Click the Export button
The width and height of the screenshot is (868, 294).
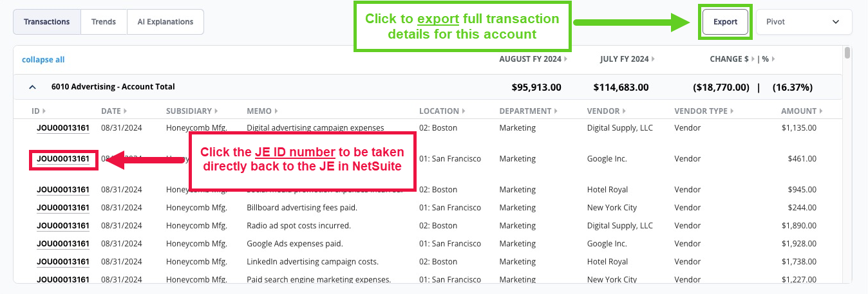725,22
